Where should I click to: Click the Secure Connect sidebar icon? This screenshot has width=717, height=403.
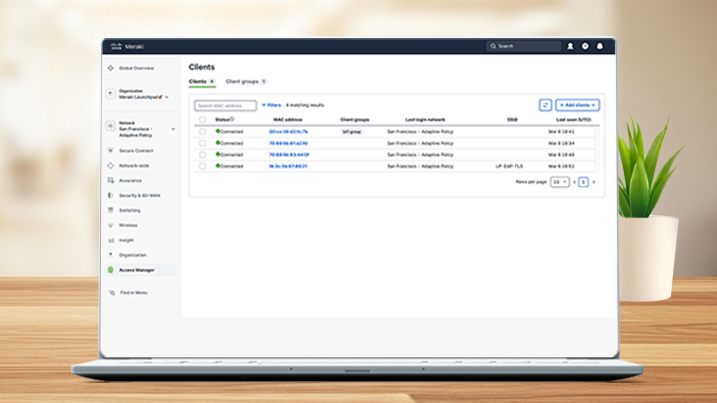110,150
